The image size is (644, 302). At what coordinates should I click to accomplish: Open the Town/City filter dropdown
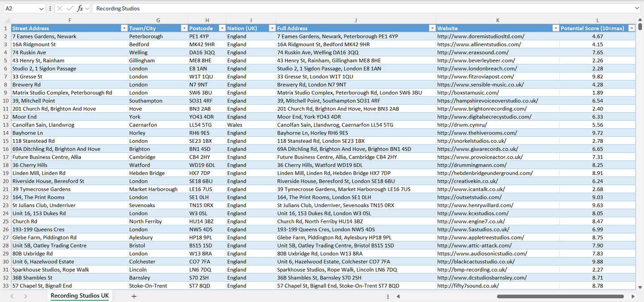click(x=184, y=28)
